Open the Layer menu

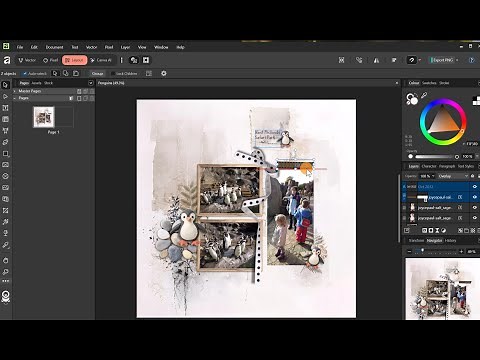point(125,47)
